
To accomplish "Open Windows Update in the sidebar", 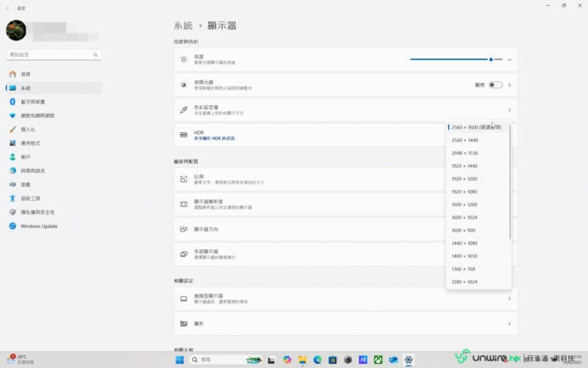I will [x=38, y=226].
